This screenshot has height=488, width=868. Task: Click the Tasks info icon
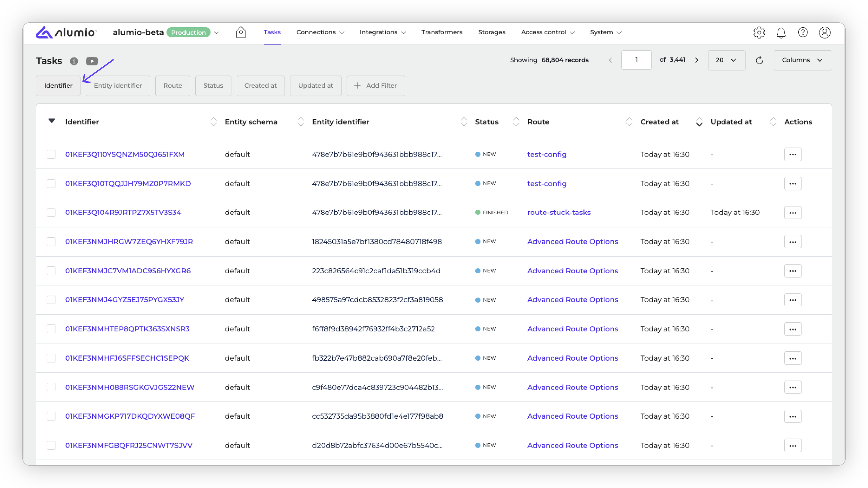[74, 61]
